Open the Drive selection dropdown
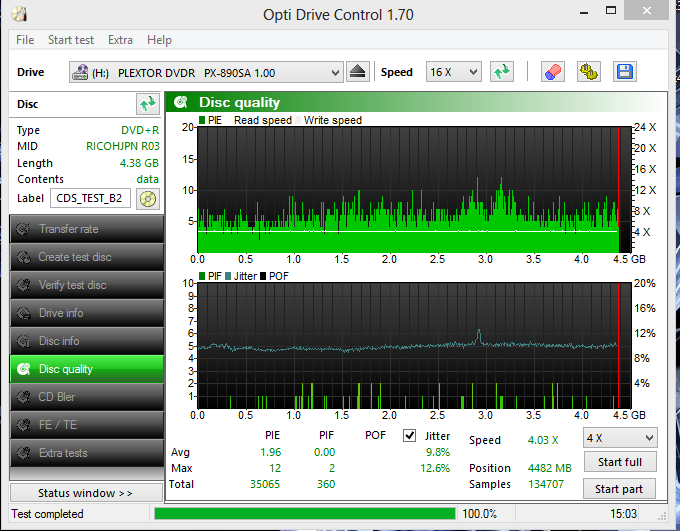680x531 pixels. (206, 72)
